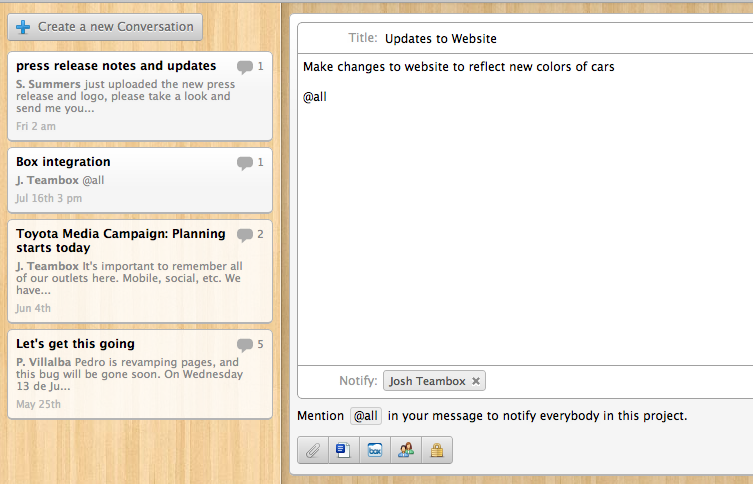Click comment bubble icon on Let's get this going
753x484 pixels.
[245, 345]
